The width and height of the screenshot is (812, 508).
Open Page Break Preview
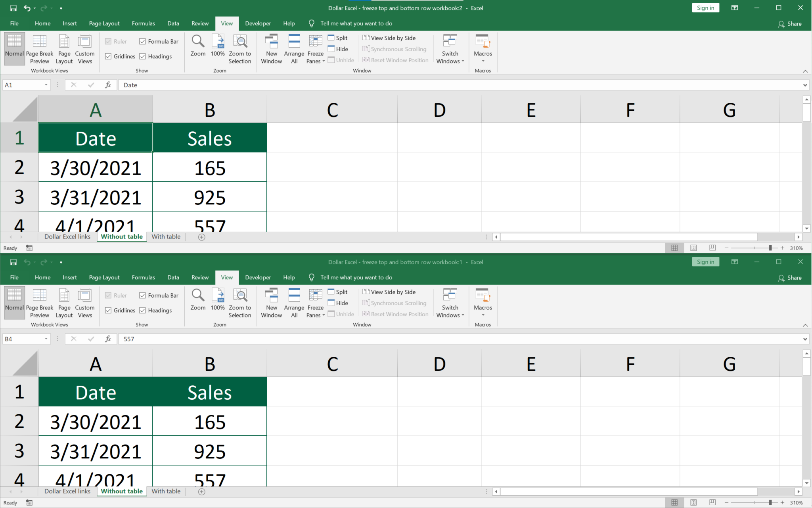click(39, 48)
